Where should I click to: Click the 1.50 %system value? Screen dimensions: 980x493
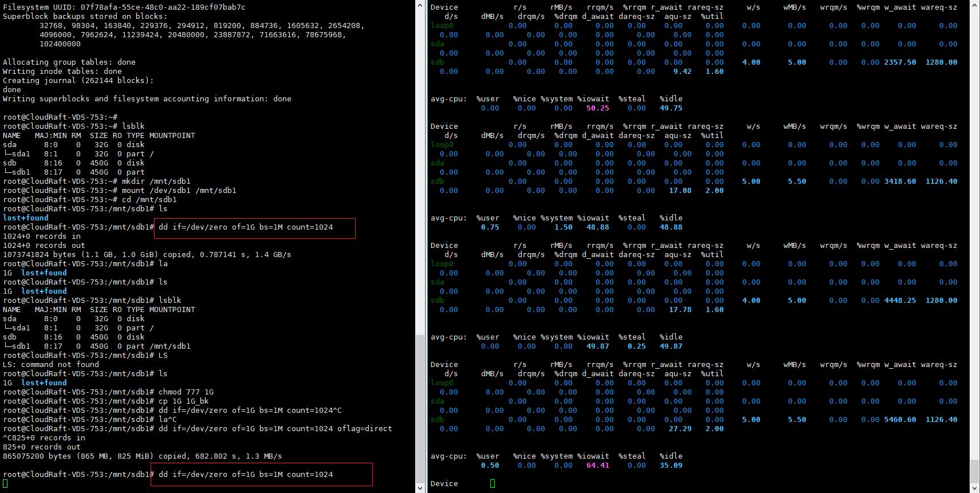point(564,227)
